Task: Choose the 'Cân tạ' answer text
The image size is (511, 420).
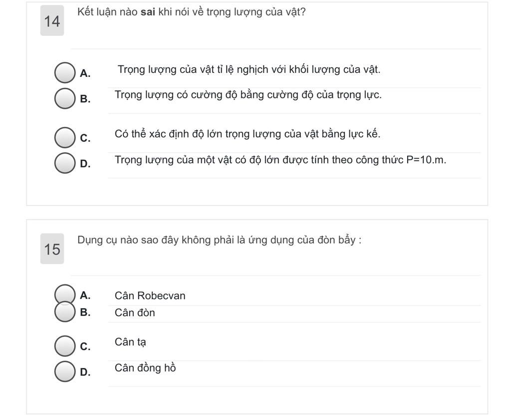Action: (x=130, y=342)
